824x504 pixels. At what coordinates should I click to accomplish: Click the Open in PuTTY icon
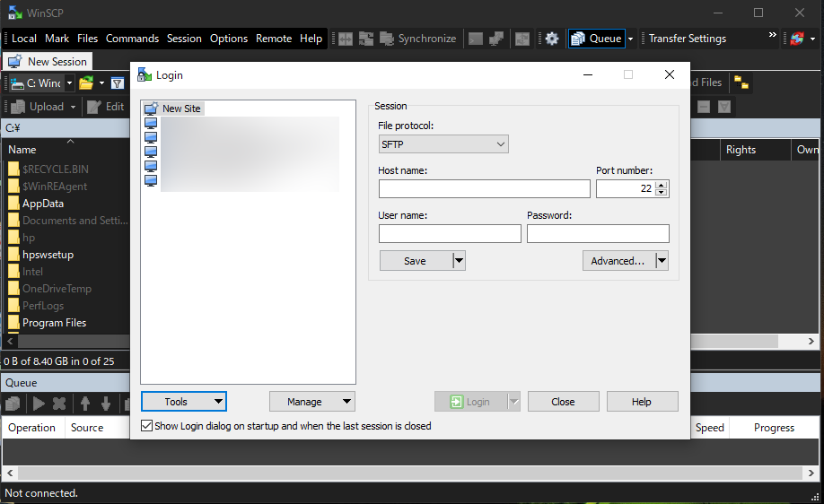pyautogui.click(x=496, y=39)
